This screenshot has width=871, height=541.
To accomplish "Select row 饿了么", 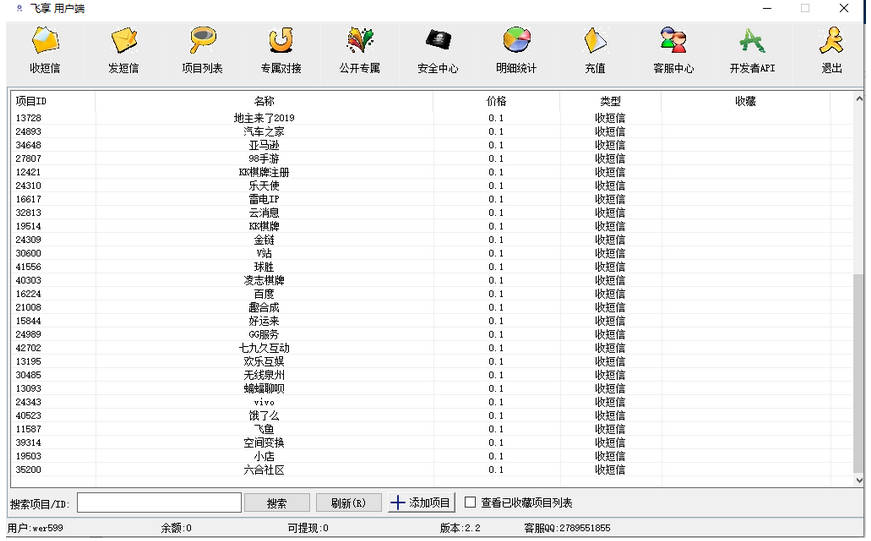I will (432, 415).
